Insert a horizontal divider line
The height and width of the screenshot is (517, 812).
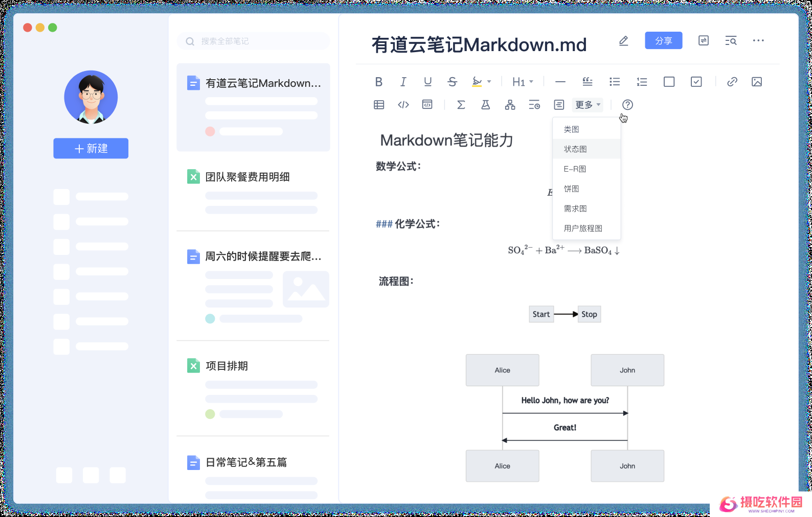point(560,82)
